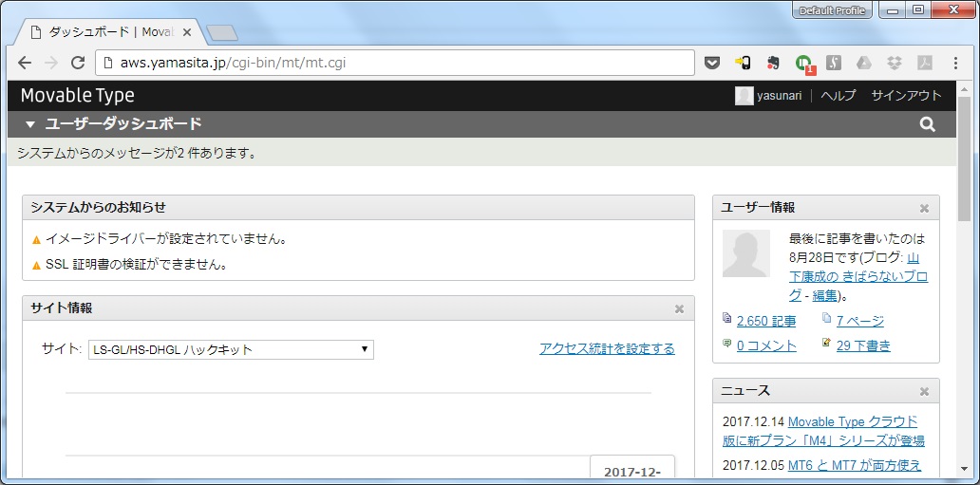Open the 2,650 記事 link
Image resolution: width=980 pixels, height=485 pixels.
(766, 321)
